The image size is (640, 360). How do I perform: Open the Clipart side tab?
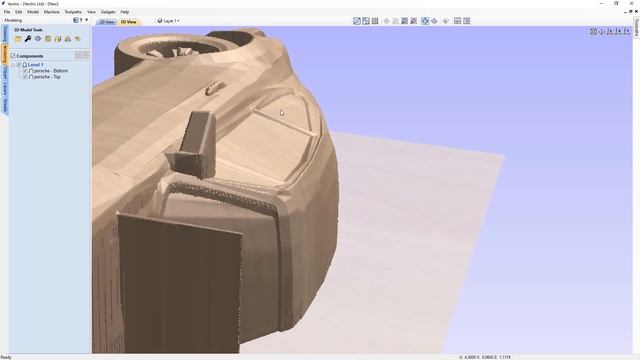[x=5, y=73]
